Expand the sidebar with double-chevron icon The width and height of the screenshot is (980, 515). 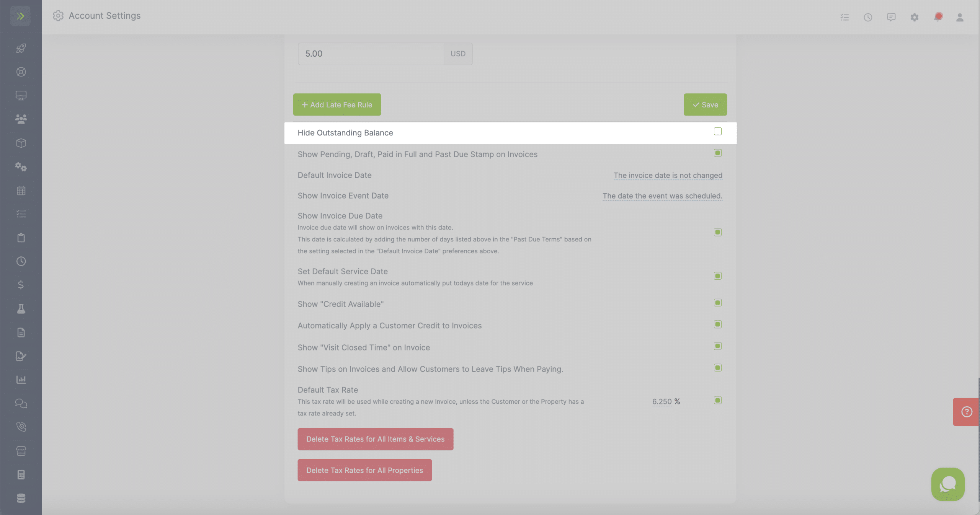click(x=20, y=16)
